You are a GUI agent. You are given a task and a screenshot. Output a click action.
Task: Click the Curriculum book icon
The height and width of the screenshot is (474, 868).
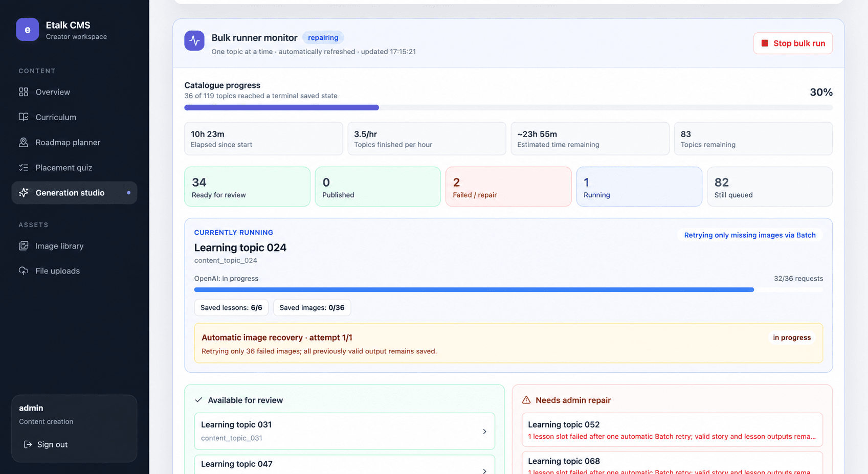24,117
